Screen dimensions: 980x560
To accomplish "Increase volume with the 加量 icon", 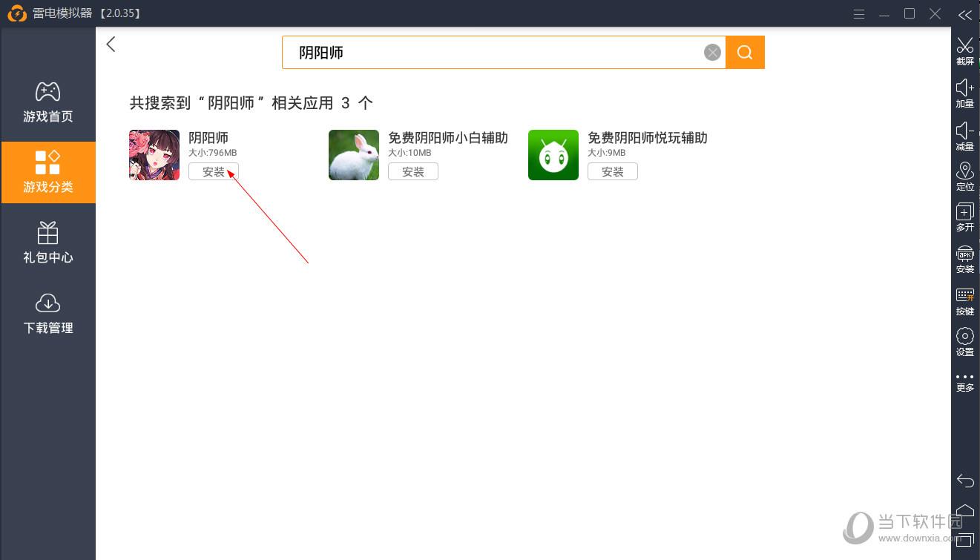I will click(x=964, y=94).
